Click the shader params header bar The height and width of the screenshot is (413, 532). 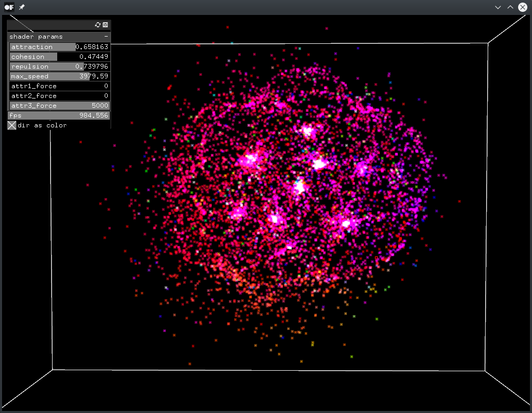point(52,37)
